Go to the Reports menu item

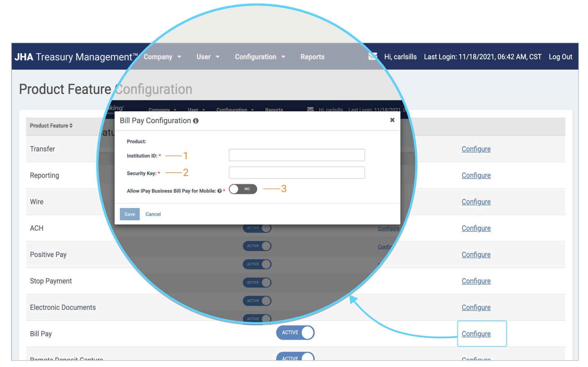tap(312, 57)
